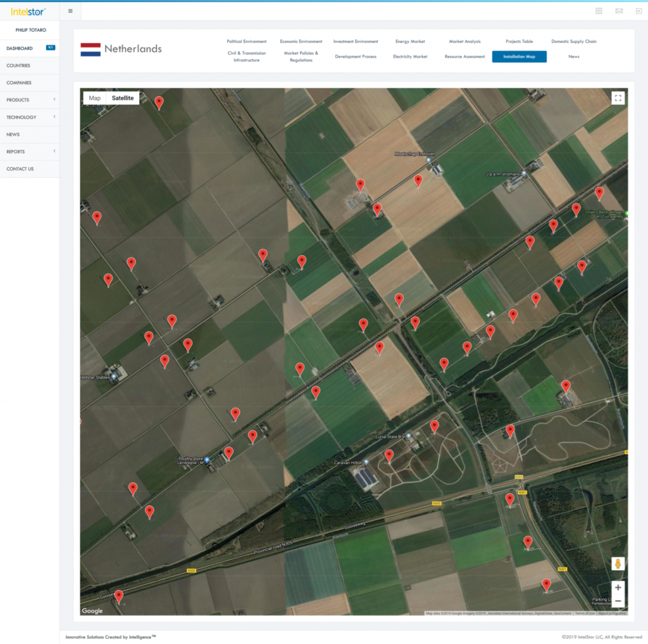Zoom out using the map minus control
Image resolution: width=648 pixels, height=644 pixels.
(x=618, y=600)
